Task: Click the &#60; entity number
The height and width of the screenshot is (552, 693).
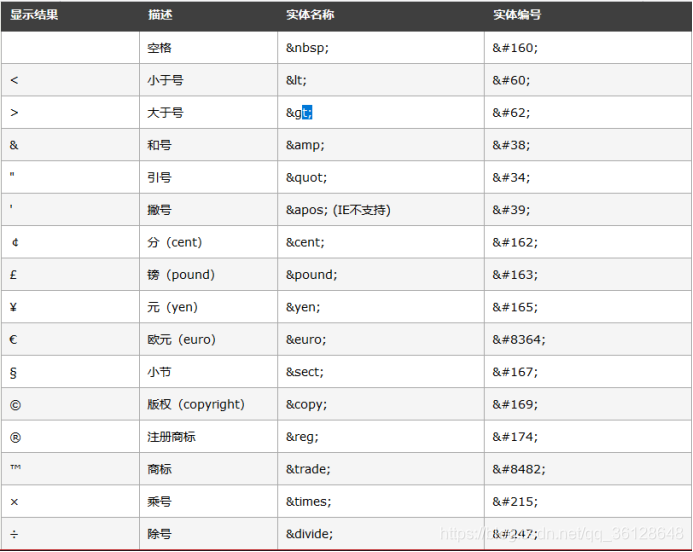Action: [511, 80]
